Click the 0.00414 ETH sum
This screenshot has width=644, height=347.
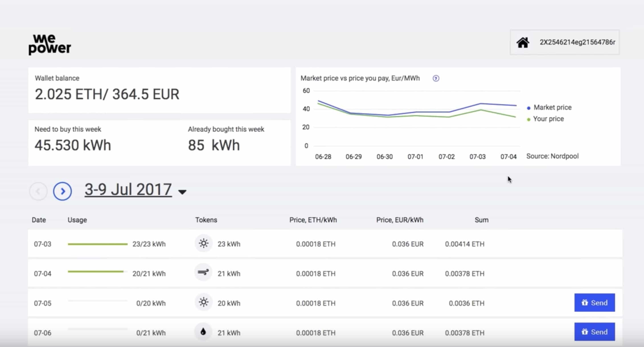tap(465, 244)
